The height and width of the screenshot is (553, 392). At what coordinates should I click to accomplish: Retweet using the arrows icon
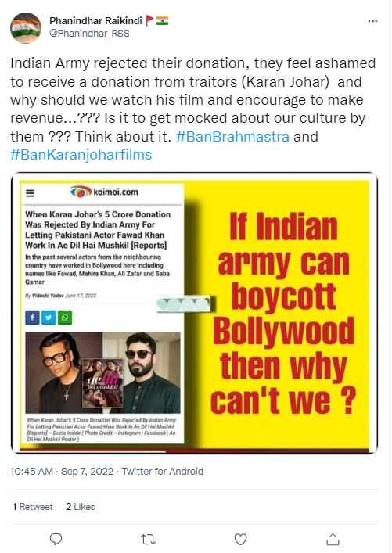point(148,539)
